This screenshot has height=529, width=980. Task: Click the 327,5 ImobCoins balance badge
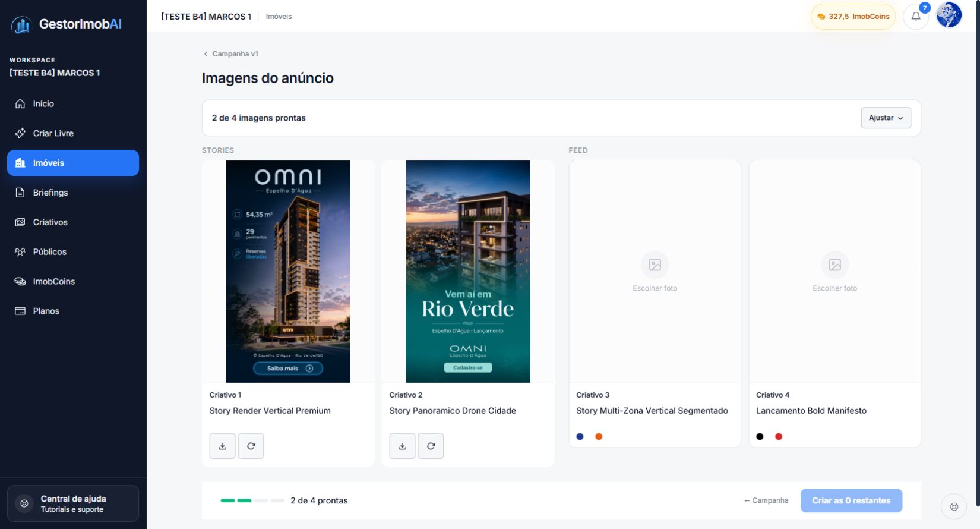(853, 17)
